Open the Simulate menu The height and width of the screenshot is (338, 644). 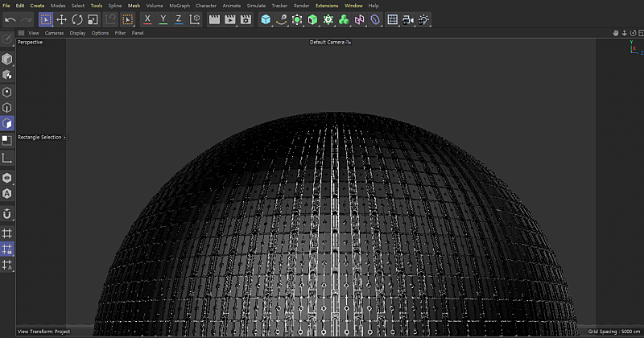click(256, 6)
